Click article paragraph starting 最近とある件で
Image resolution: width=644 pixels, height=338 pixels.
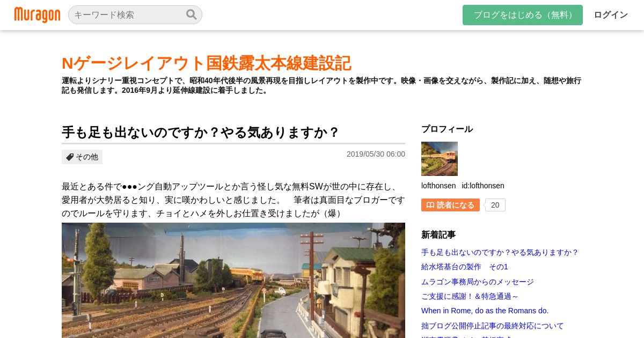[233, 200]
